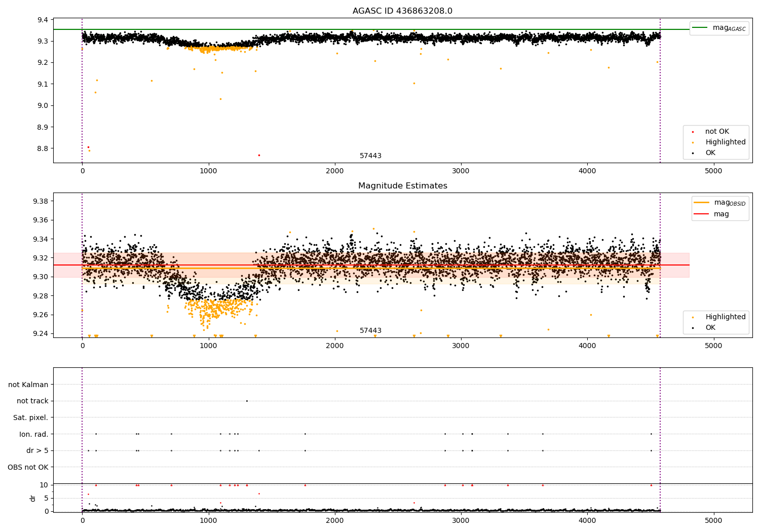
Task: Click the 'dr' y-axis label
Action: [33, 498]
